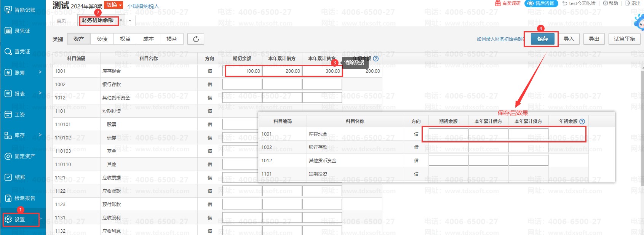644x235 pixels.
Task: Open the 查凭证 search voucher sidebar item
Action: click(x=17, y=51)
